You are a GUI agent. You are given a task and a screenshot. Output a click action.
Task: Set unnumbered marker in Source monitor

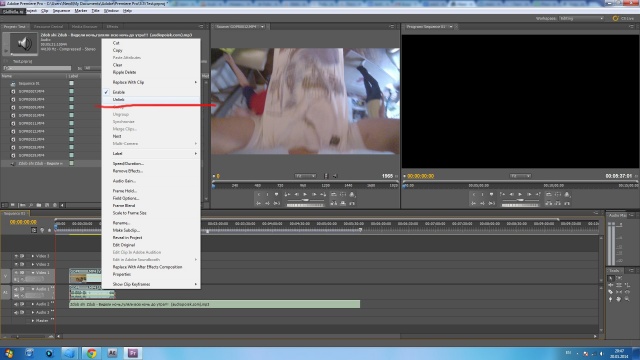[x=277, y=195]
